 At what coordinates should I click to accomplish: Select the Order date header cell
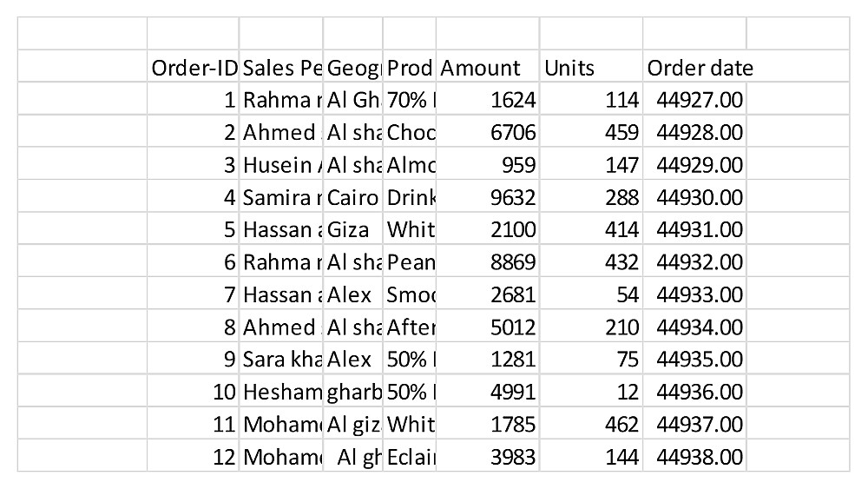[694, 68]
